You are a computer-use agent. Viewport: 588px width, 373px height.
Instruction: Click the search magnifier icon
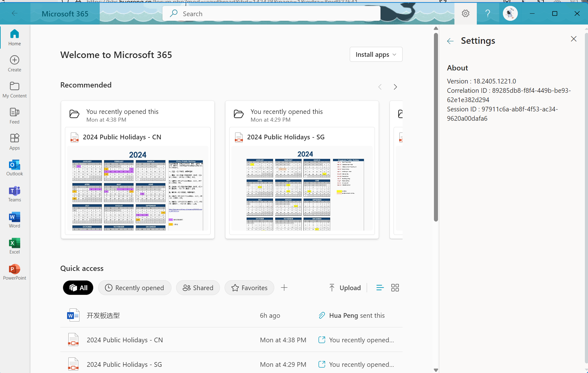click(x=174, y=13)
